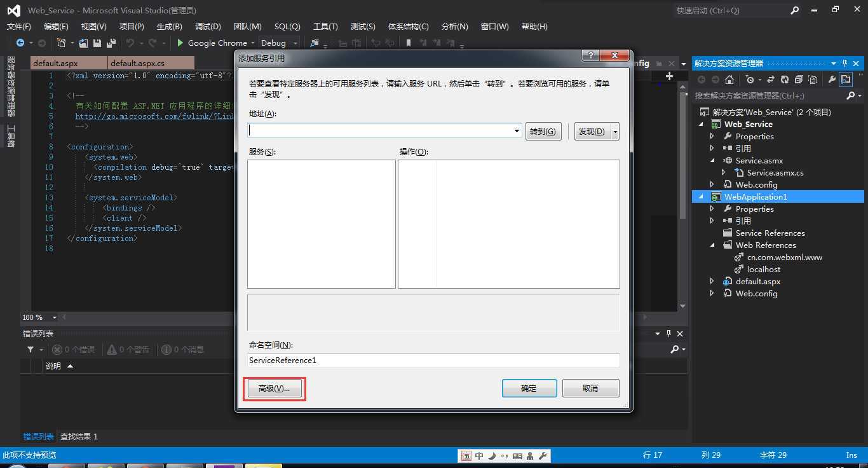Click the Save All multi-disk icon in toolbar

[111, 43]
